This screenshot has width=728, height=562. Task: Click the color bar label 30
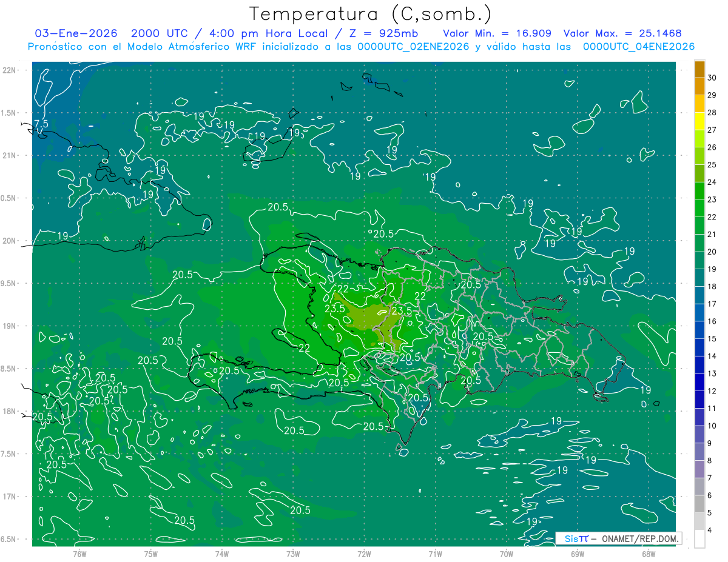tap(712, 78)
